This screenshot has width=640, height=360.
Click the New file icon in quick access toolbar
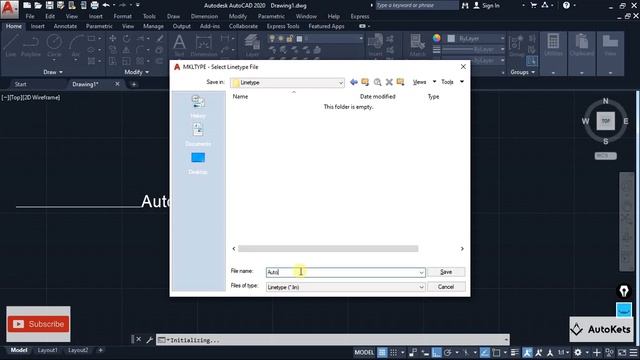27,5
